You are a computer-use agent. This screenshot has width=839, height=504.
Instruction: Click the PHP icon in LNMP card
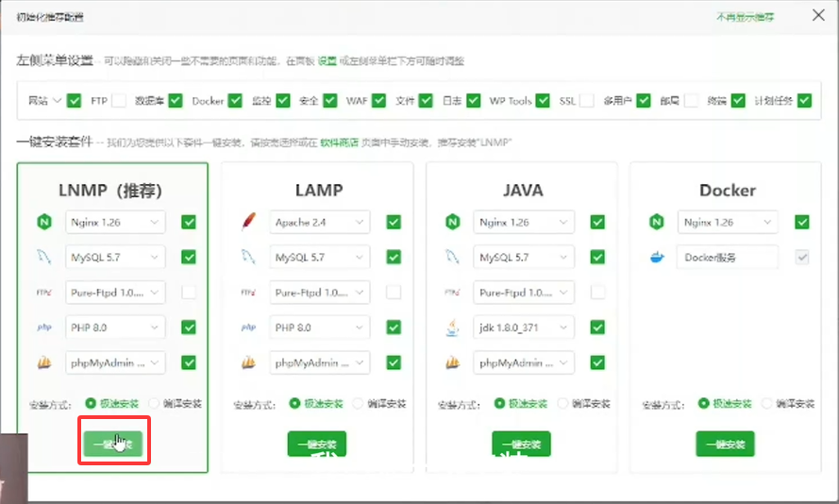[44, 328]
